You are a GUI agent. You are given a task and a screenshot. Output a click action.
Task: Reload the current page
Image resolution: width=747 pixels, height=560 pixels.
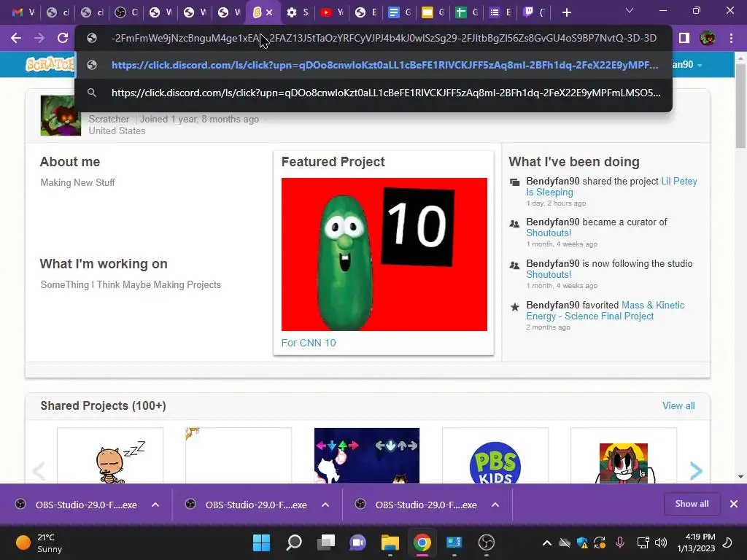coord(63,38)
